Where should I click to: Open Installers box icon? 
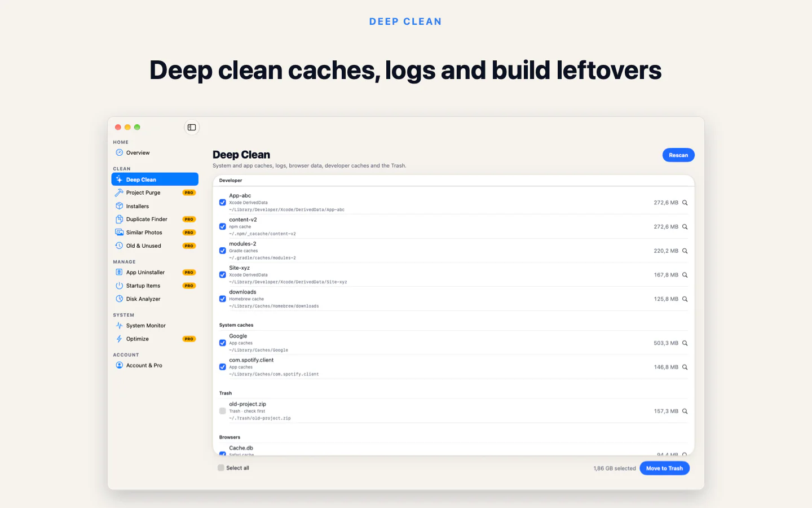(120, 206)
